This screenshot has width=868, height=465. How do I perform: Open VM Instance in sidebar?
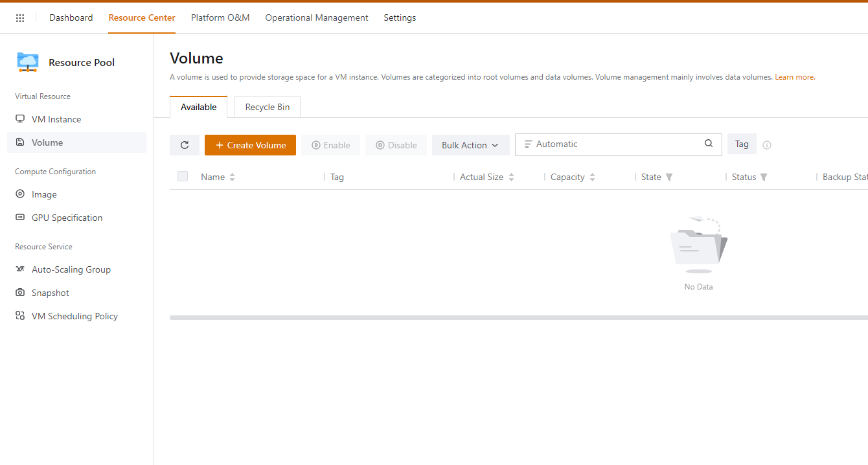coord(56,119)
